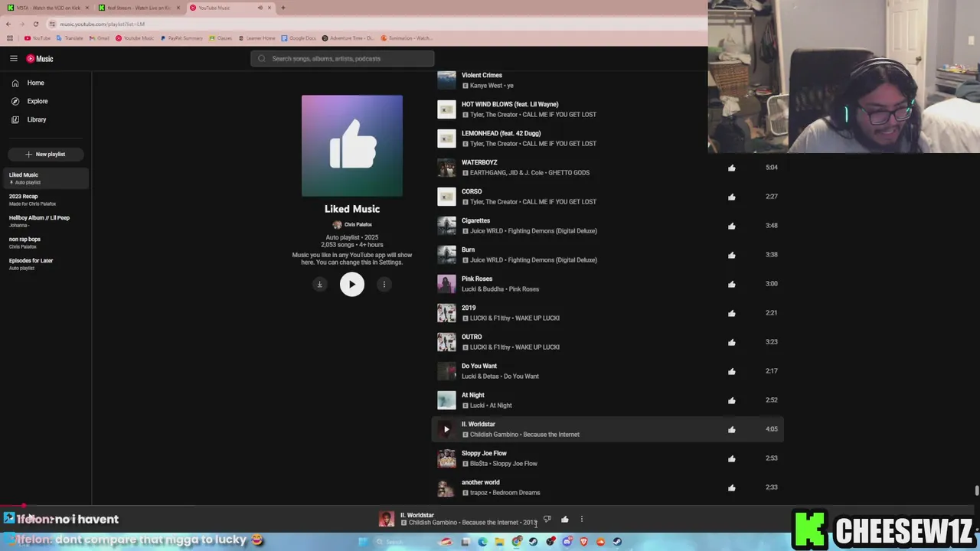Unlike the Burn track
980x551 pixels.
pos(732,255)
